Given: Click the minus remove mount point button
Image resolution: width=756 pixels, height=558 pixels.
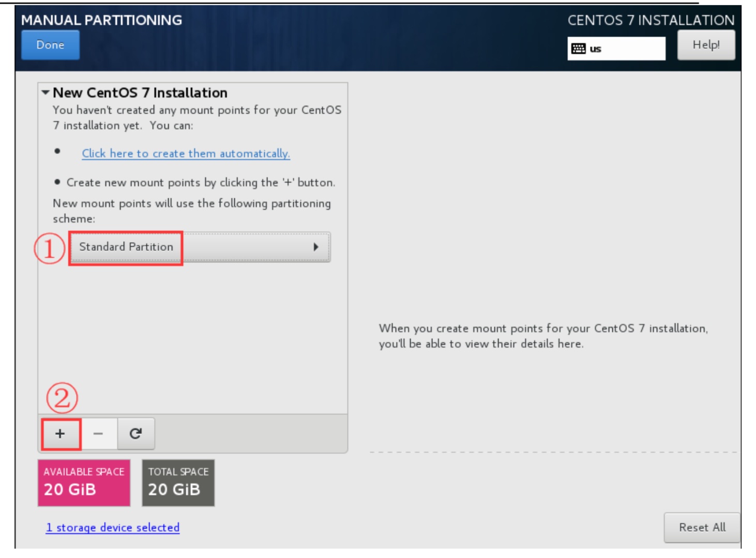Looking at the screenshot, I should click(x=98, y=433).
